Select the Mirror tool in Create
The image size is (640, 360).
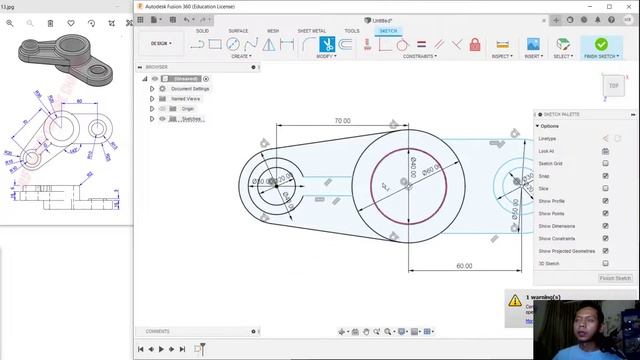tap(269, 44)
